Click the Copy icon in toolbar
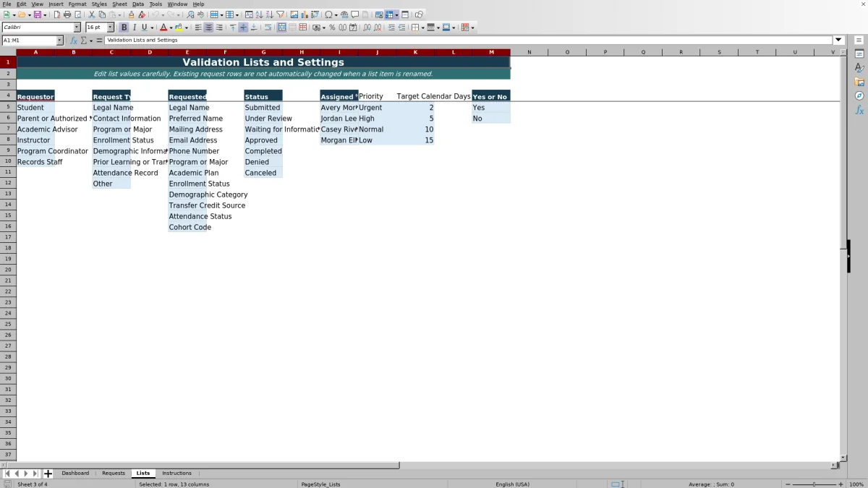The width and height of the screenshot is (868, 488). click(x=102, y=14)
